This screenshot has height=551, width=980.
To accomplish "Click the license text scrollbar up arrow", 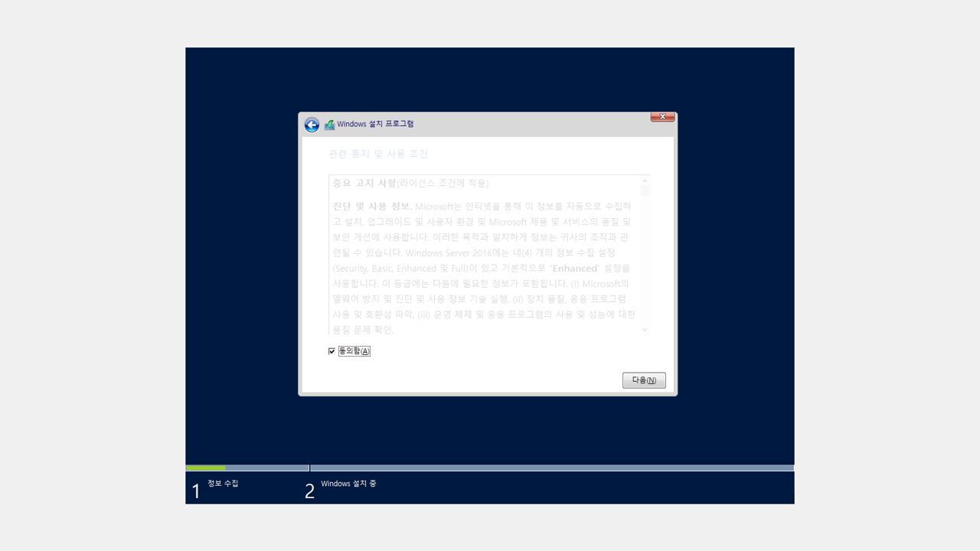I will [x=645, y=181].
